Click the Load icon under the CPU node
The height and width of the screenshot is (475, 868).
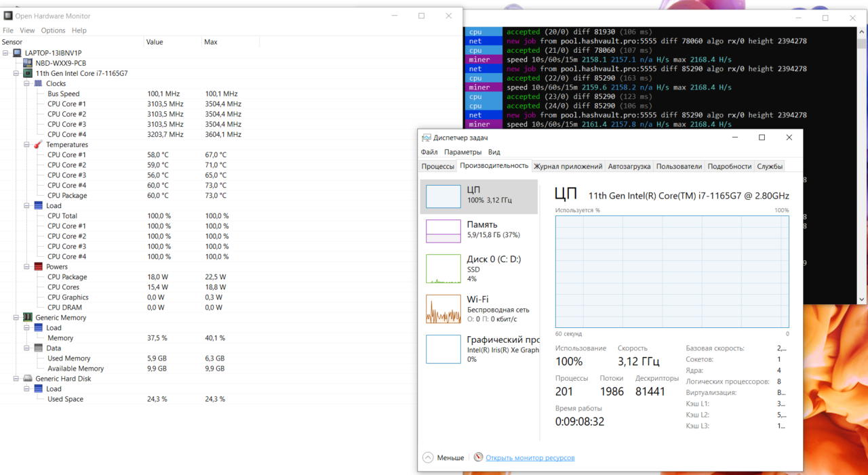pyautogui.click(x=39, y=205)
